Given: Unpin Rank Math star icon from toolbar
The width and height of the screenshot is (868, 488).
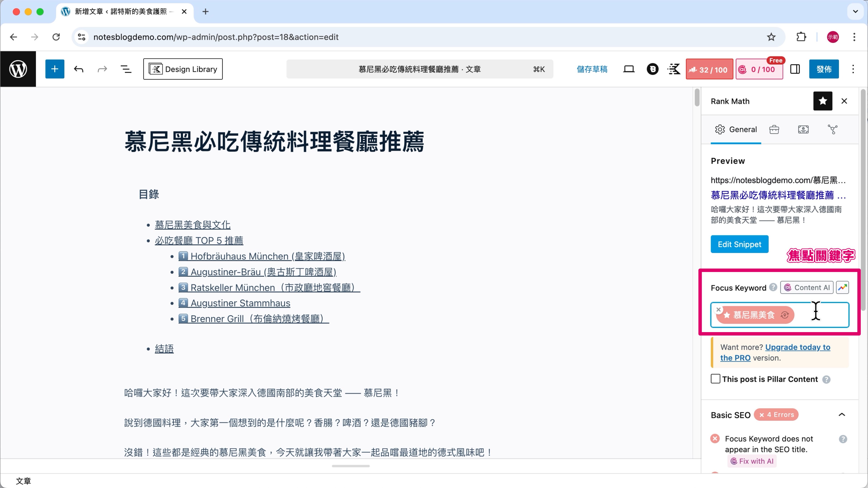Looking at the screenshot, I should 823,101.
